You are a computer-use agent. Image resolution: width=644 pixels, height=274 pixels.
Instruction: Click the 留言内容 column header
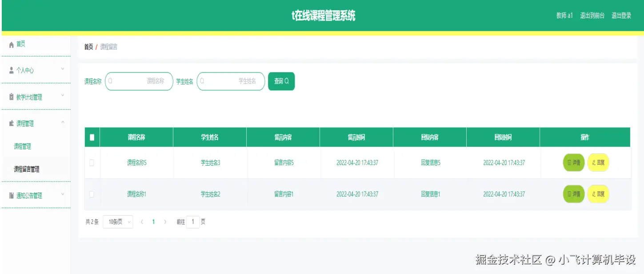pyautogui.click(x=283, y=137)
